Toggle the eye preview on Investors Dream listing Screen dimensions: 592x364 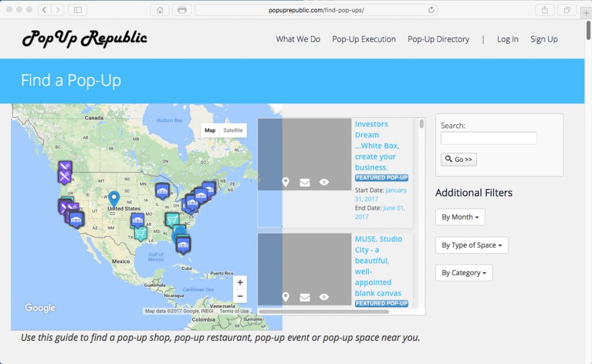pyautogui.click(x=324, y=181)
